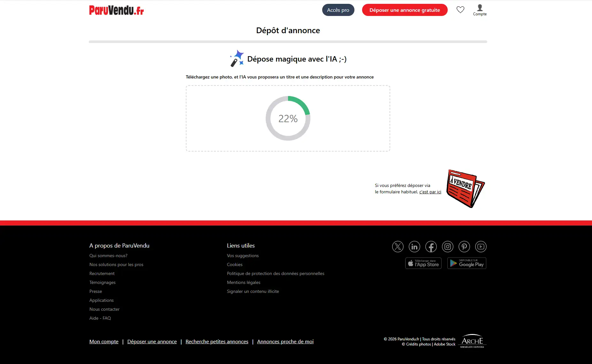
Task: Click the Accès pro button
Action: click(x=338, y=10)
